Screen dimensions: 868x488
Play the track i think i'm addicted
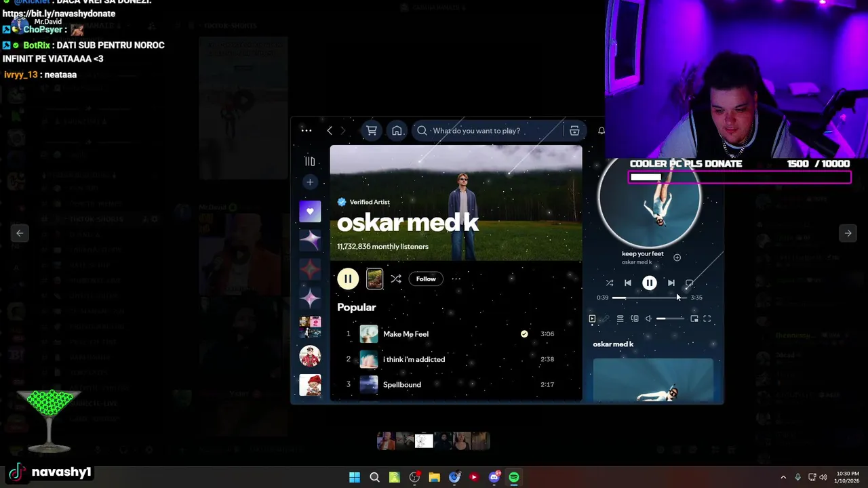click(414, 359)
